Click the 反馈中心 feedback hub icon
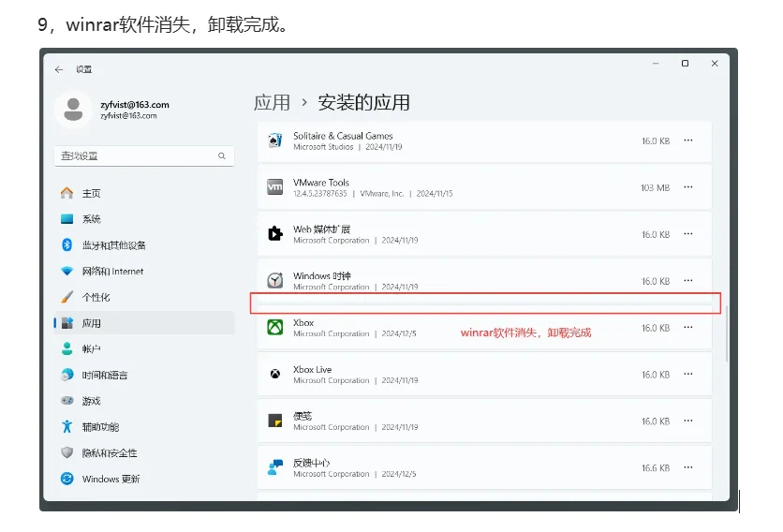This screenshot has width=783, height=532. pos(275,467)
